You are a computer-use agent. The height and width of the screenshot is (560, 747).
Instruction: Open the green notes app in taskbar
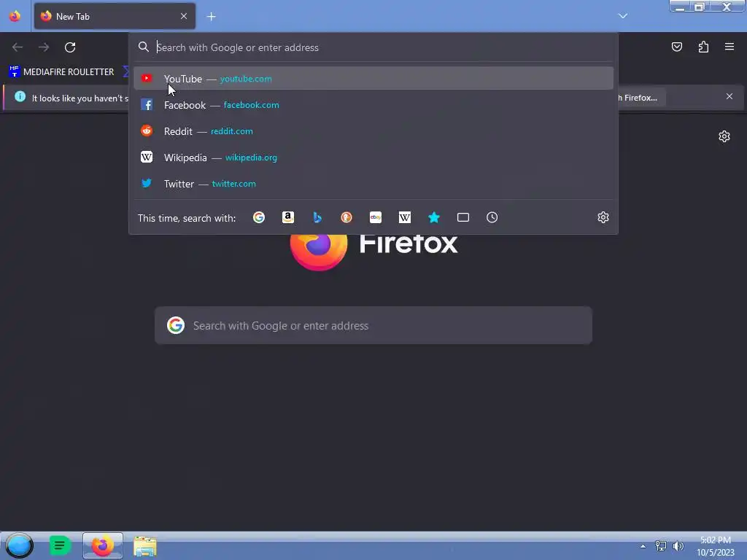[60, 545]
